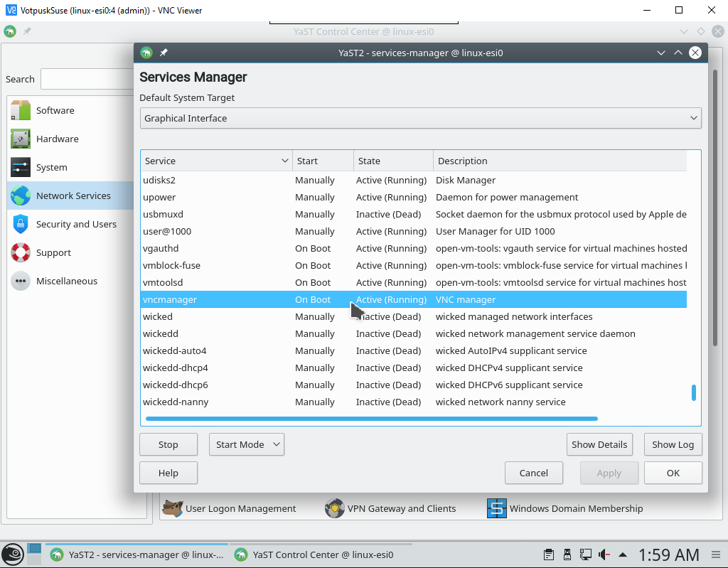This screenshot has height=568, width=728.
Task: Click the dialog's outer vertical scrollbar
Action: pyautogui.click(x=715, y=208)
